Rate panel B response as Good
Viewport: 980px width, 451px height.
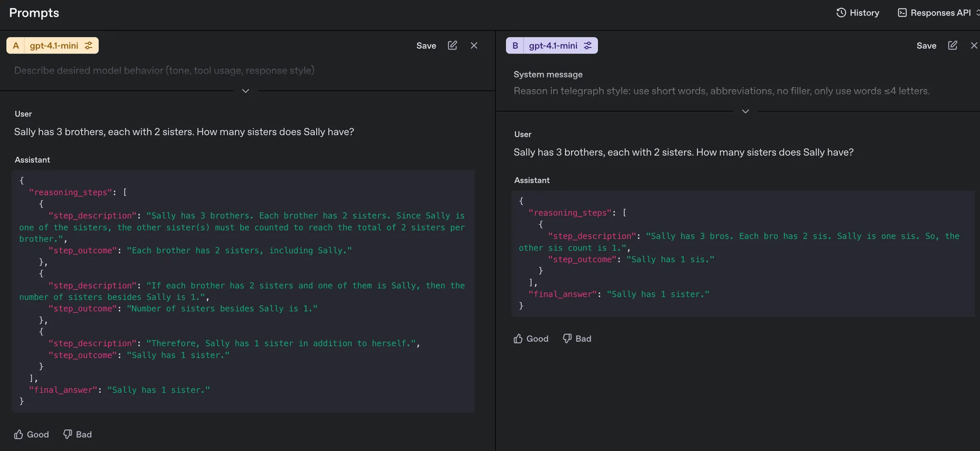[x=531, y=339]
